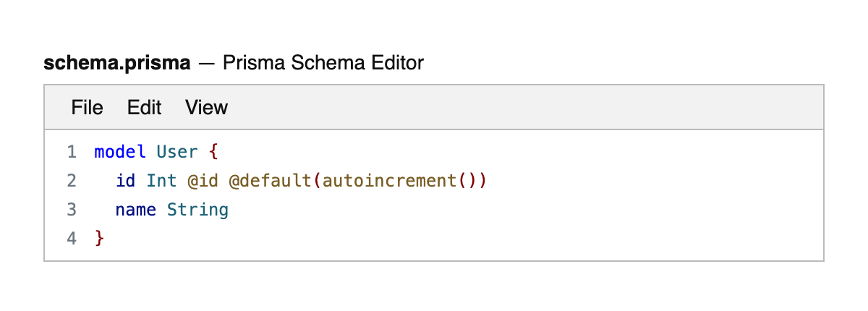868x311 pixels.
Task: Click the closing curly brace on line 4
Action: [100, 239]
